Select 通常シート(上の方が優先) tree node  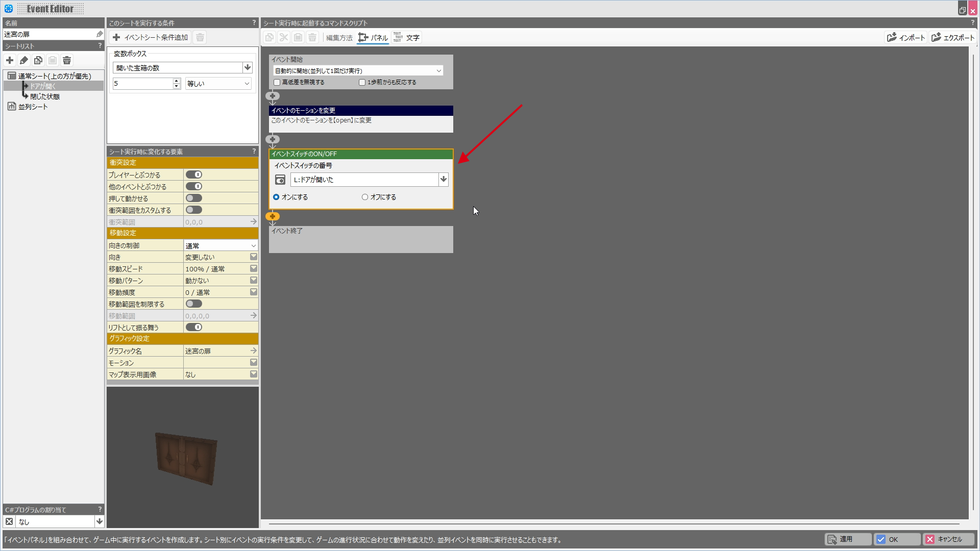pos(55,76)
